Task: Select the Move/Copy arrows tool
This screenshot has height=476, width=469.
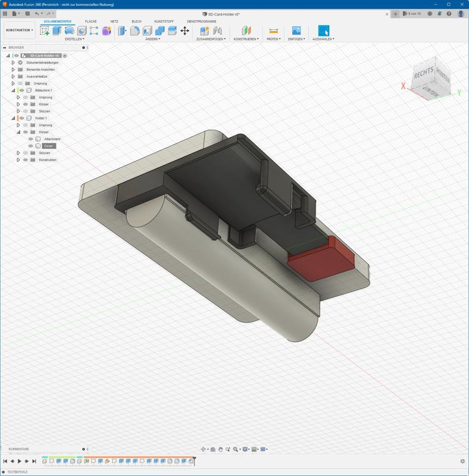Action: coord(185,31)
